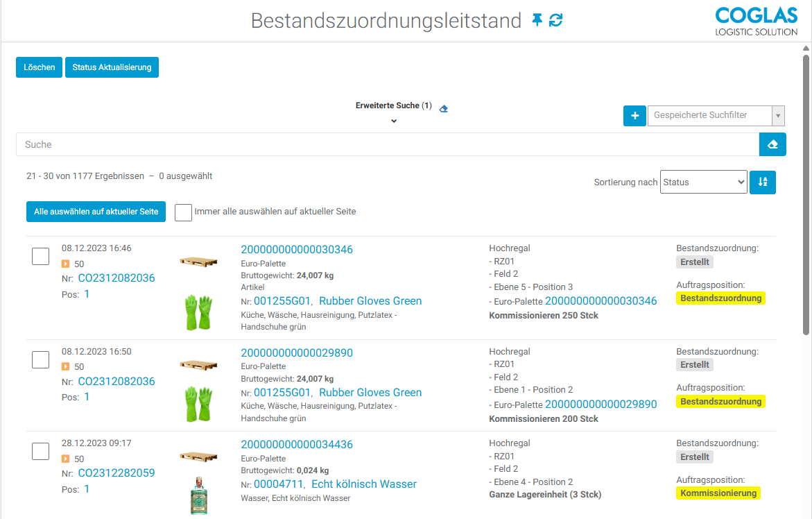The image size is (812, 519).
Task: Open the 'Gespeicherte Suchfilter' dropdown
Action: (716, 115)
